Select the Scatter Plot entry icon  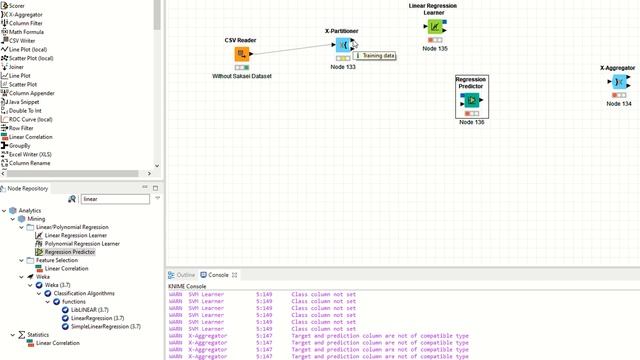click(4, 84)
